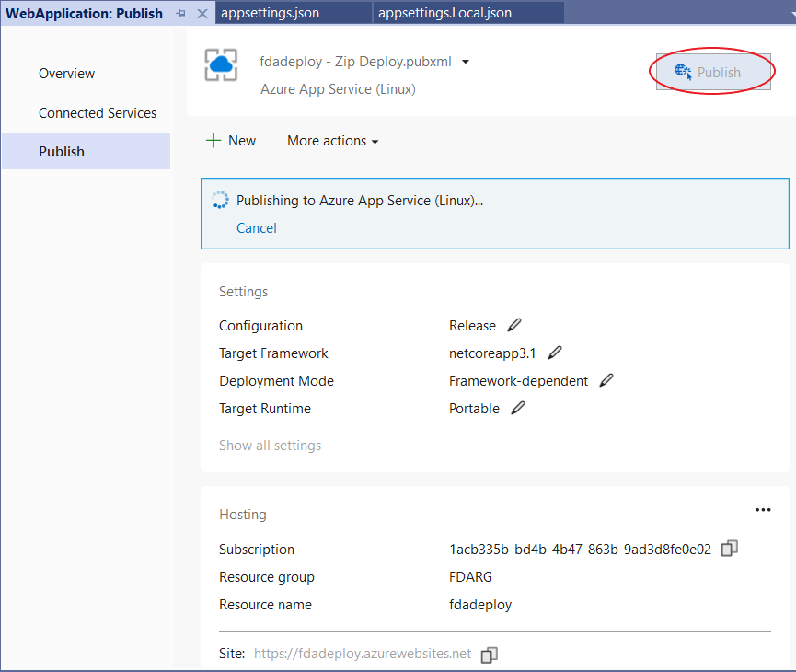796x672 pixels.
Task: Open the publish profile dropdown arrow
Action: coord(465,62)
